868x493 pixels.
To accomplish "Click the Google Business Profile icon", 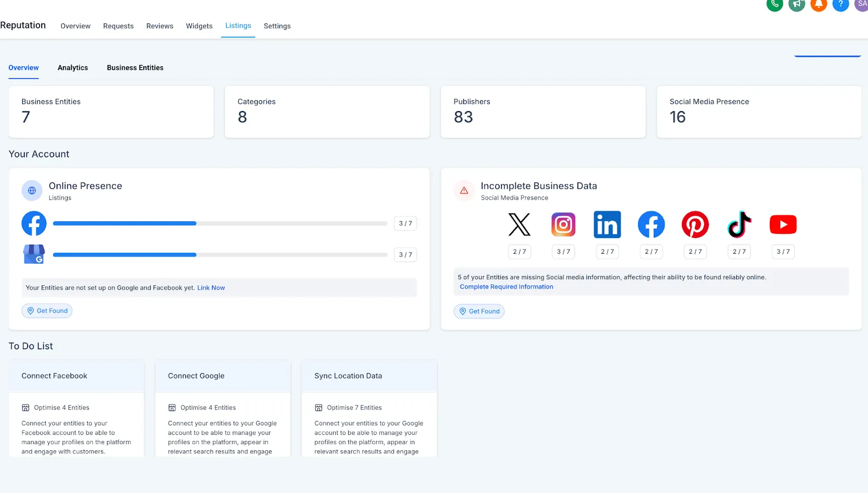I will pos(34,254).
